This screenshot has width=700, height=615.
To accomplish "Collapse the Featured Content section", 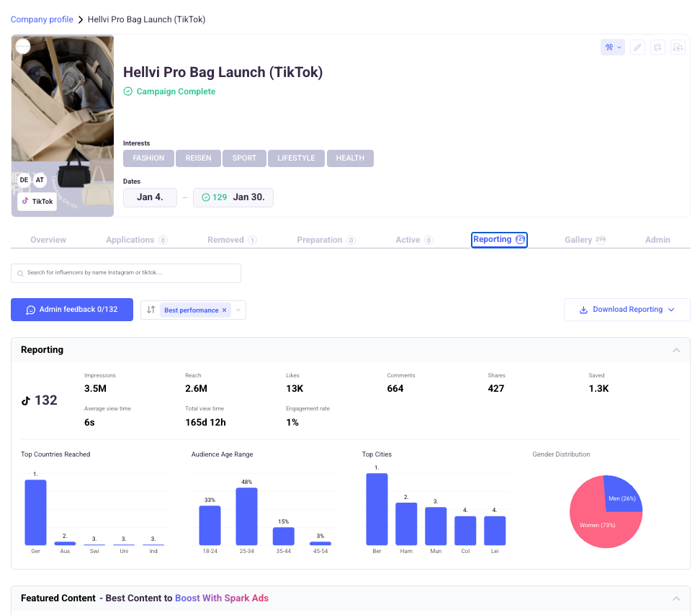I will [676, 598].
